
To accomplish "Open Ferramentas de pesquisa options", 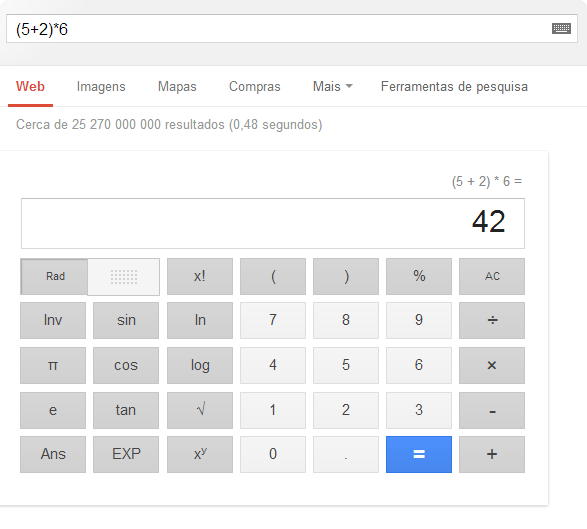I will pos(454,86).
